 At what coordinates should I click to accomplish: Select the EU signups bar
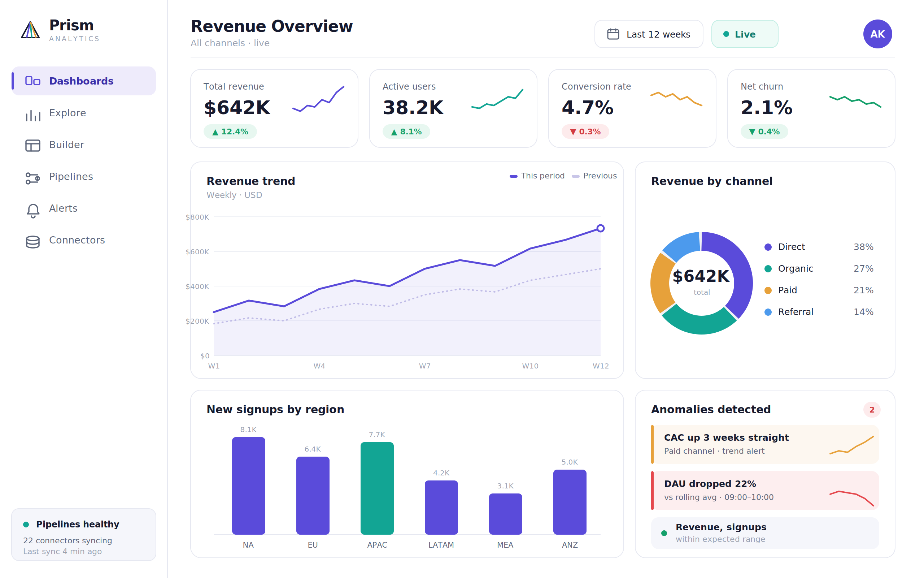click(313, 495)
